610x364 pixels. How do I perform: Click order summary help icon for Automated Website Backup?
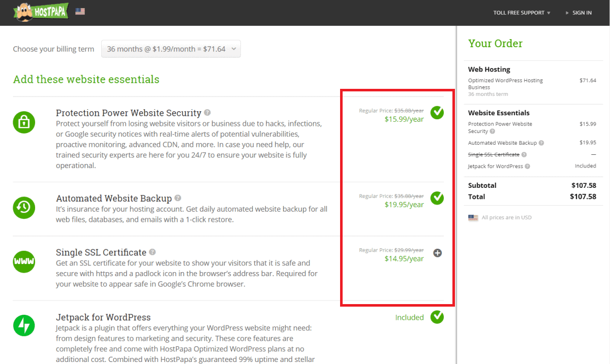[x=541, y=143]
